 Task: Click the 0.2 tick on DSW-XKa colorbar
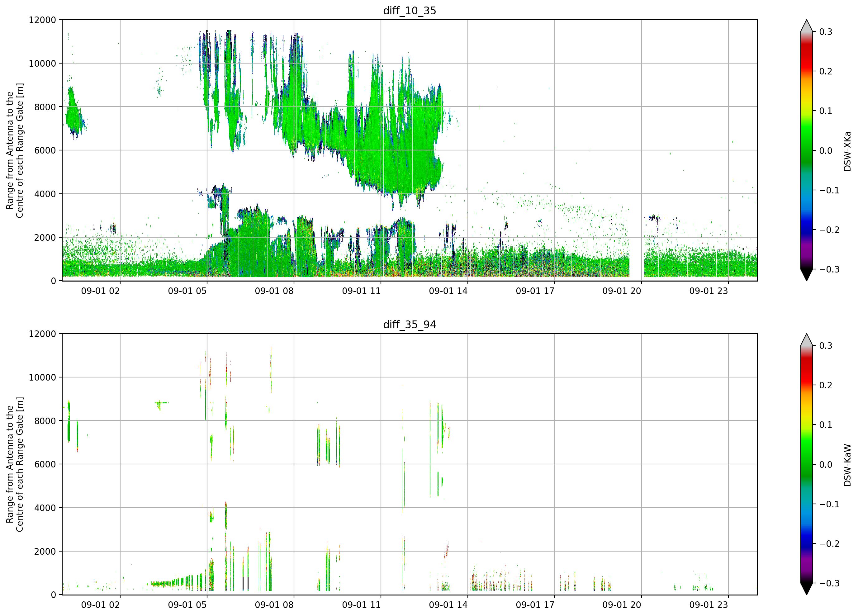click(826, 72)
